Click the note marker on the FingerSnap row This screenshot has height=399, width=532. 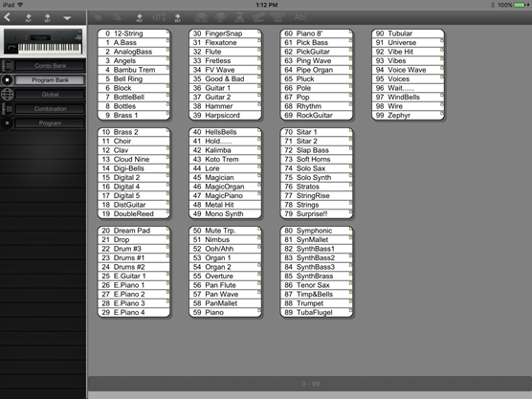coord(259,32)
